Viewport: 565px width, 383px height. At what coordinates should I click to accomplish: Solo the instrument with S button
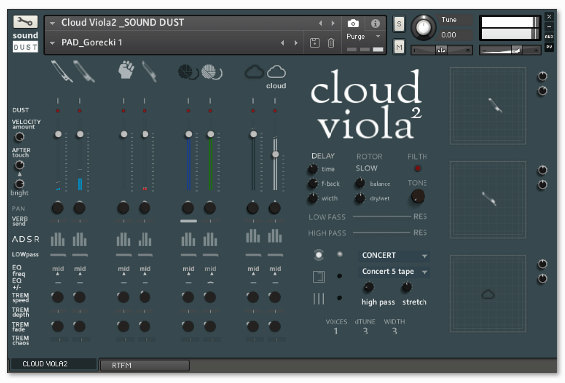(399, 24)
